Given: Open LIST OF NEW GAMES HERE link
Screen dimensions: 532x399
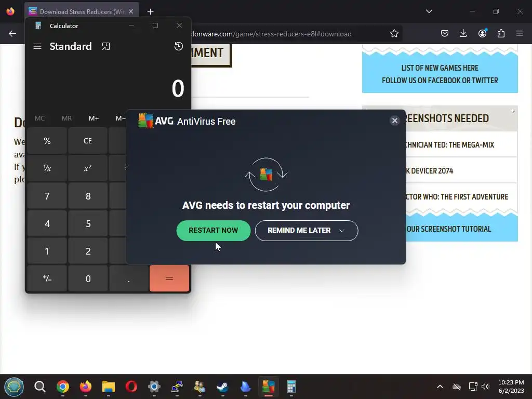Looking at the screenshot, I should 440,68.
